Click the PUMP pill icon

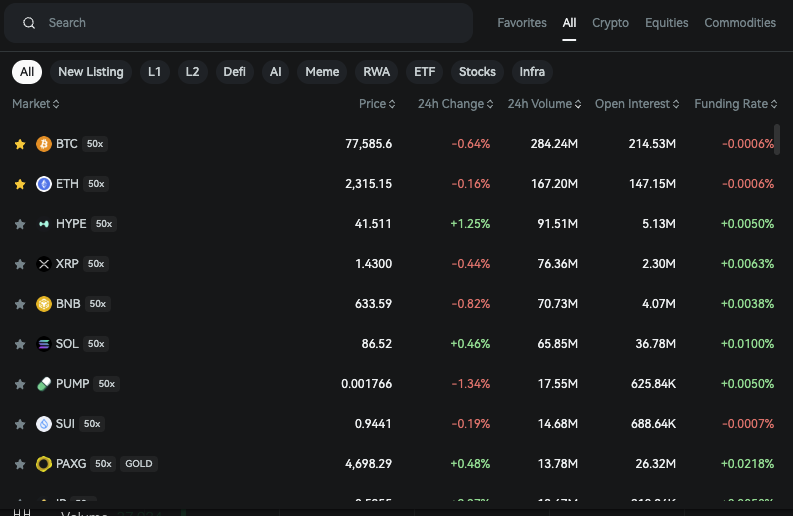(x=44, y=383)
